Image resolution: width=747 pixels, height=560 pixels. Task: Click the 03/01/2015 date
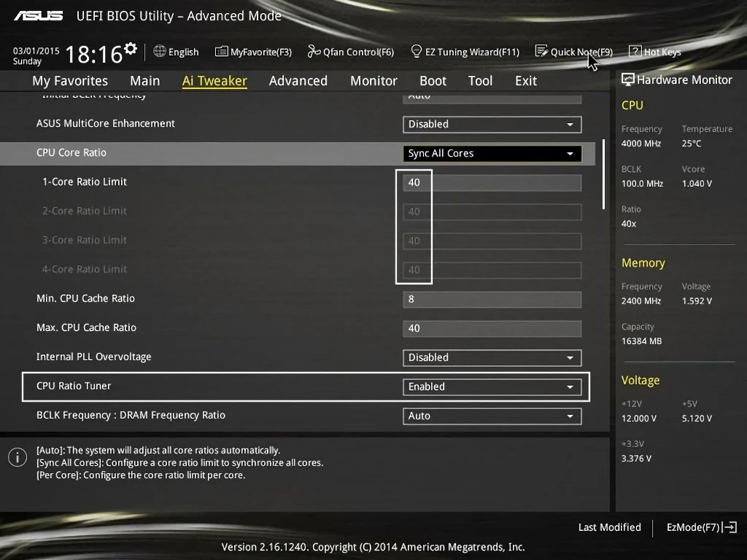tap(36, 50)
